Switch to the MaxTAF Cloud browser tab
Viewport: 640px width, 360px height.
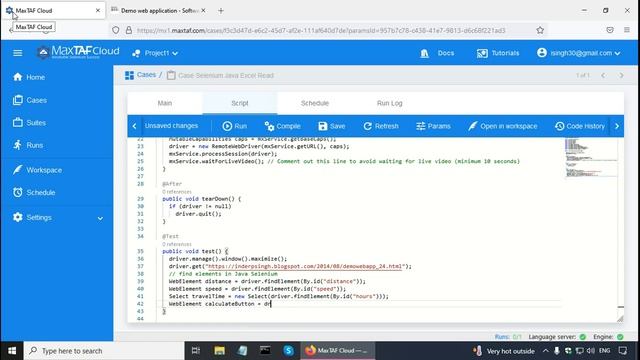[x=53, y=11]
